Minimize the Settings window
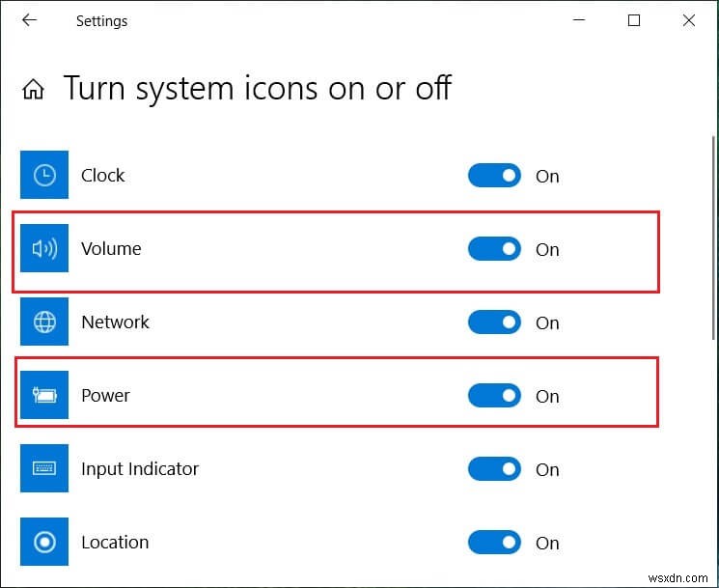Image resolution: width=719 pixels, height=588 pixels. coord(579,20)
